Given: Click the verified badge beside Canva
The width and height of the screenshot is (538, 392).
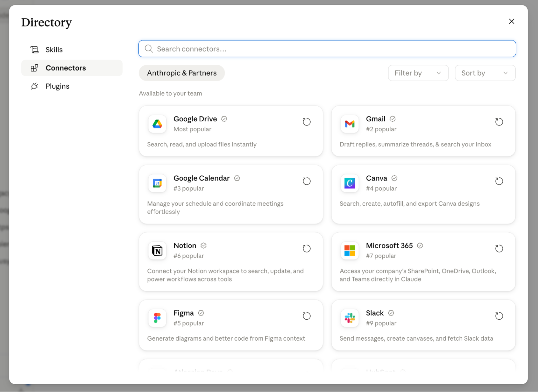Looking at the screenshot, I should pos(394,178).
